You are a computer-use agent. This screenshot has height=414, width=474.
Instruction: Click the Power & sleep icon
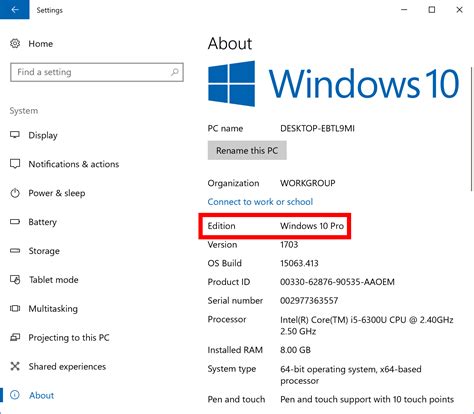tap(15, 193)
